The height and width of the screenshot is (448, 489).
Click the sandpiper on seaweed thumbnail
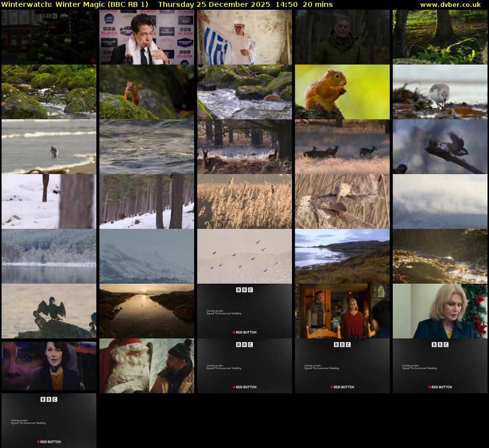[x=440, y=91]
